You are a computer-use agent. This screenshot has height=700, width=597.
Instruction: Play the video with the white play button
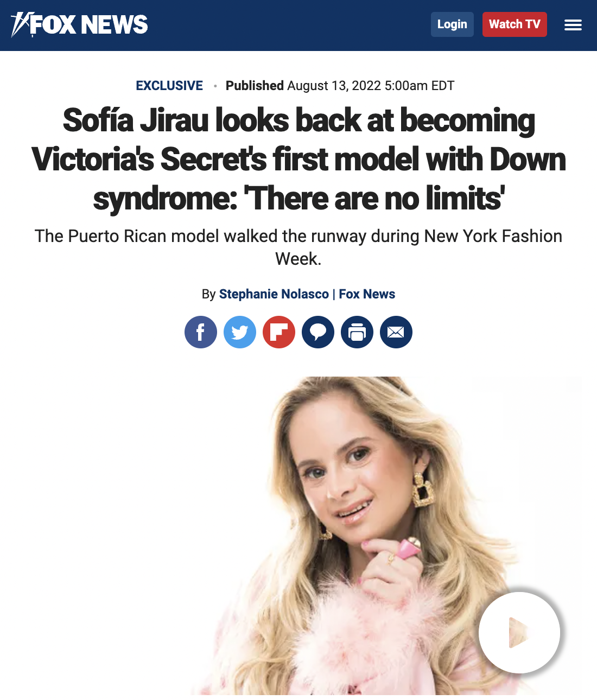click(519, 633)
